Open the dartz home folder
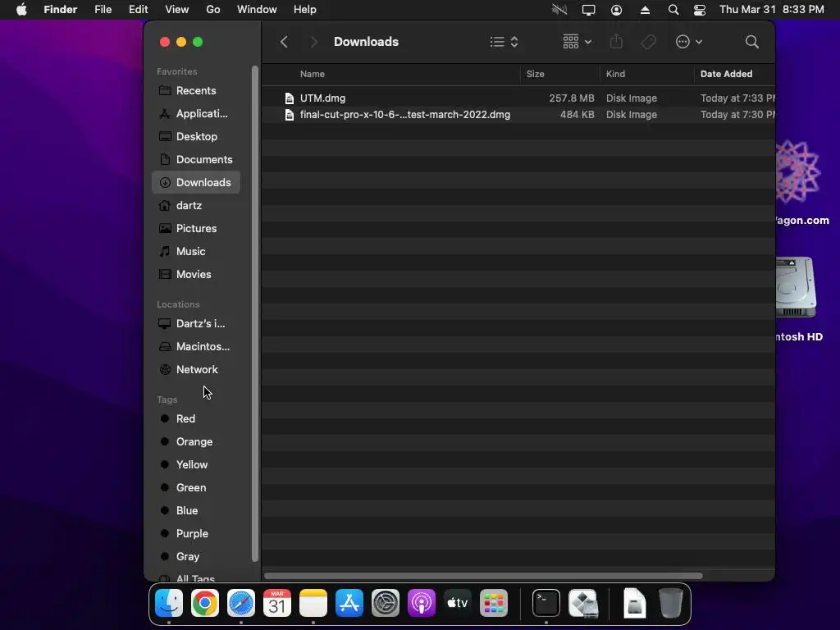Image resolution: width=840 pixels, height=630 pixels. [x=196, y=206]
